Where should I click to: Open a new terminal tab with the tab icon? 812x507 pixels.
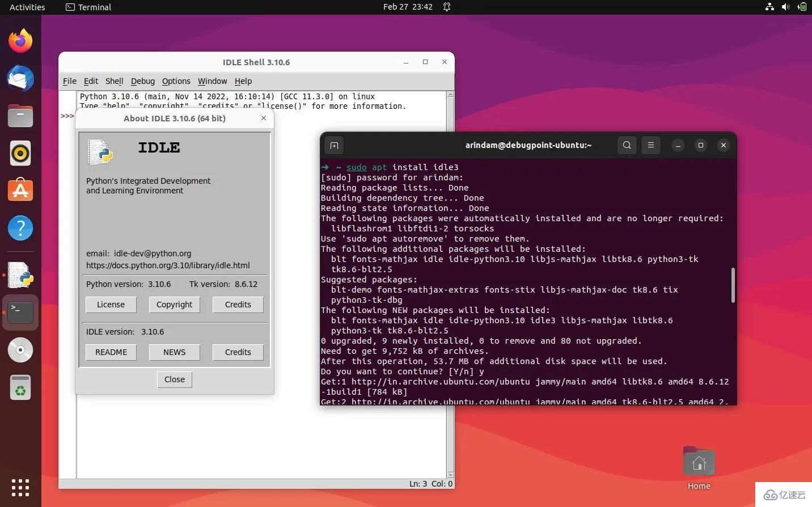[334, 145]
